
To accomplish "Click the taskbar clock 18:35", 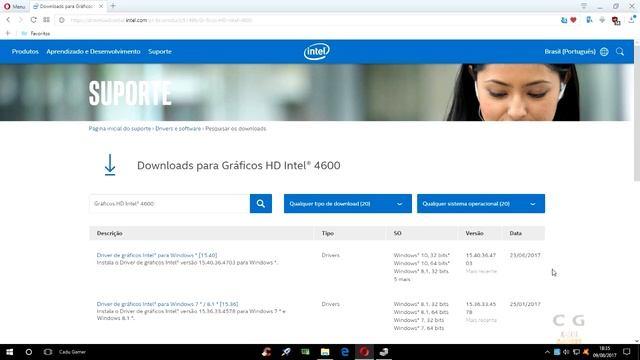I will click(x=604, y=352).
